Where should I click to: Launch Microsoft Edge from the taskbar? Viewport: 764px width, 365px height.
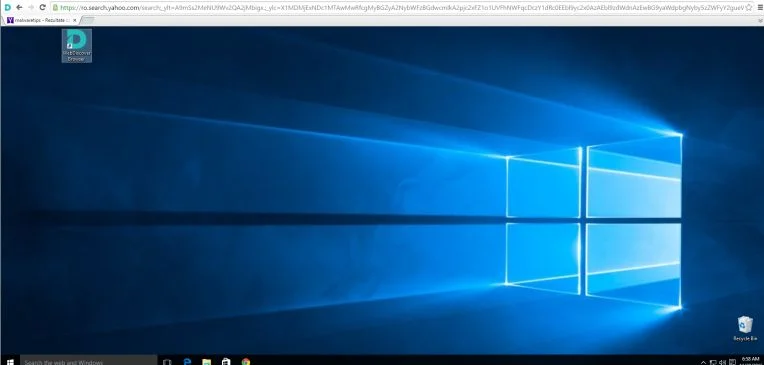click(187, 362)
